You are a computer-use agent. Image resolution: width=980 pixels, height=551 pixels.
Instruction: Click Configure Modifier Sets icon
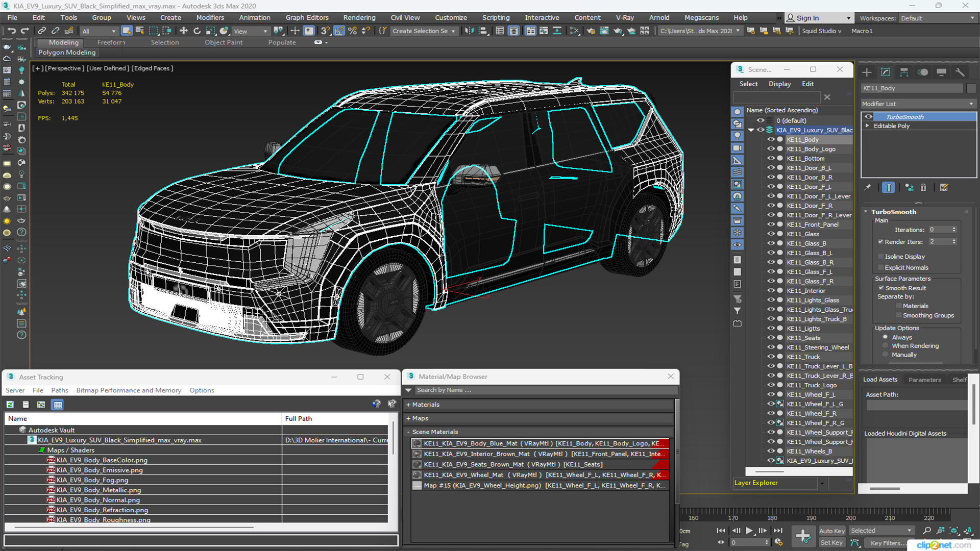[x=944, y=188]
